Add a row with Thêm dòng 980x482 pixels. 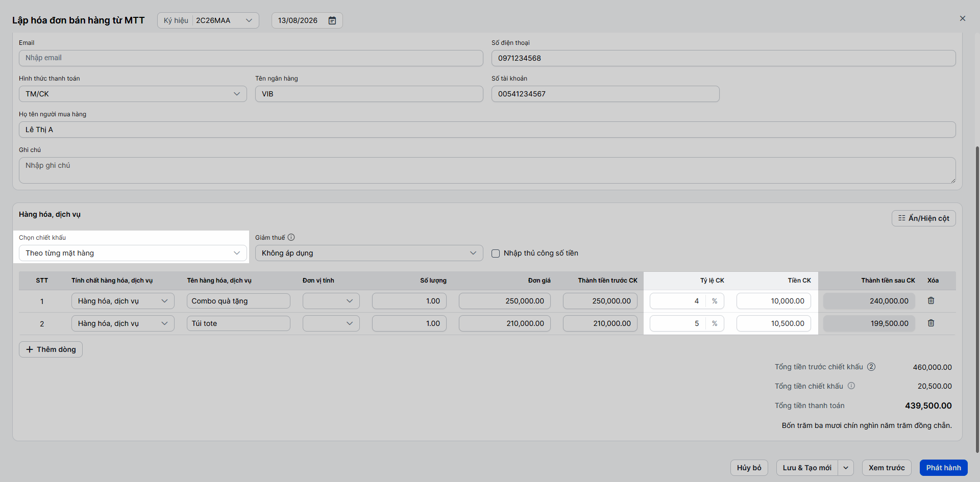pyautogui.click(x=51, y=349)
